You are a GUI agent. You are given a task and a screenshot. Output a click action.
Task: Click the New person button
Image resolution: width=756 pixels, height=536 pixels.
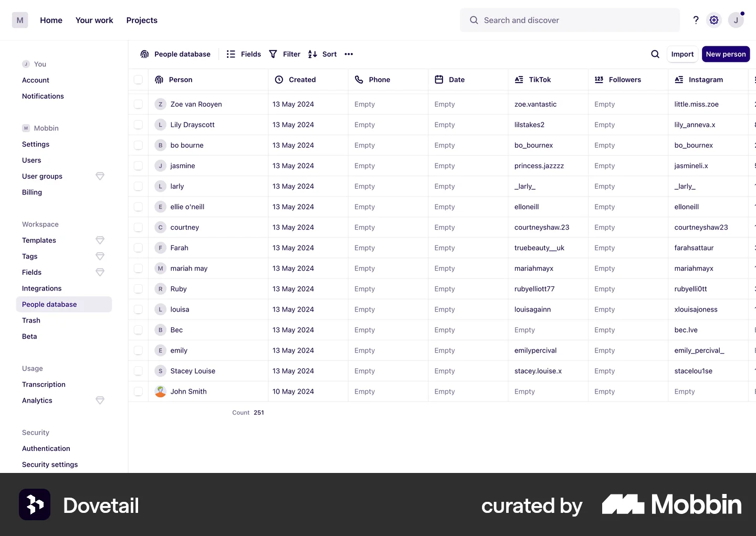[x=726, y=54]
